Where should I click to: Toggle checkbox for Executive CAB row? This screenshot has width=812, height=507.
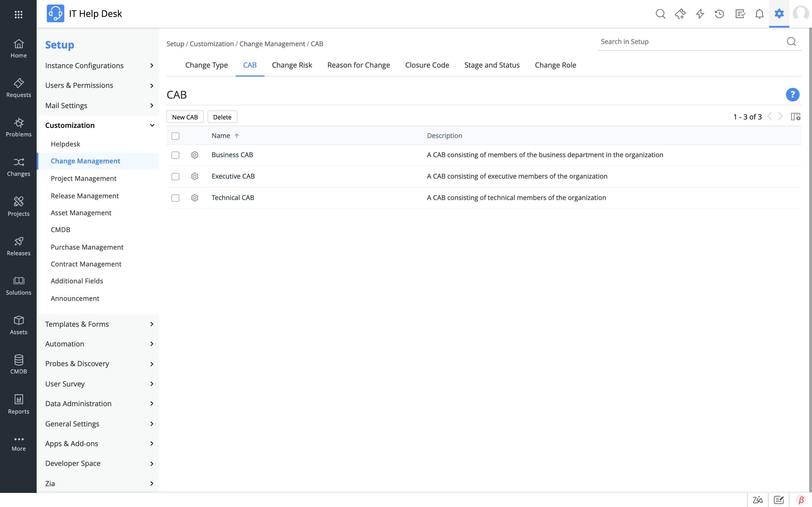pyautogui.click(x=175, y=176)
